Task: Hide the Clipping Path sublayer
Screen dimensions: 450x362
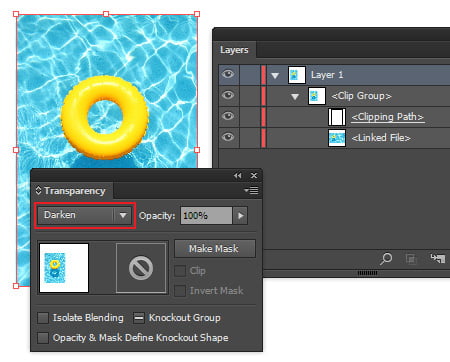Action: coord(228,116)
